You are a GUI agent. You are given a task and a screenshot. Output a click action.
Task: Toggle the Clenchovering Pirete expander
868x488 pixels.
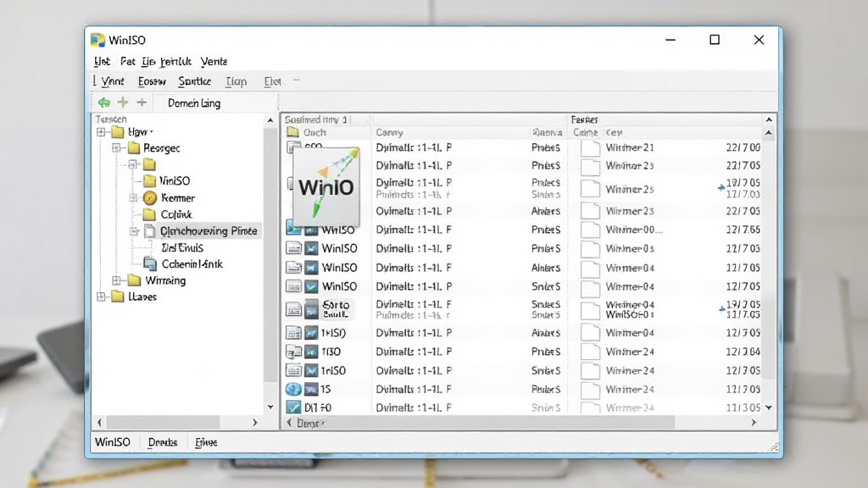[x=133, y=230]
